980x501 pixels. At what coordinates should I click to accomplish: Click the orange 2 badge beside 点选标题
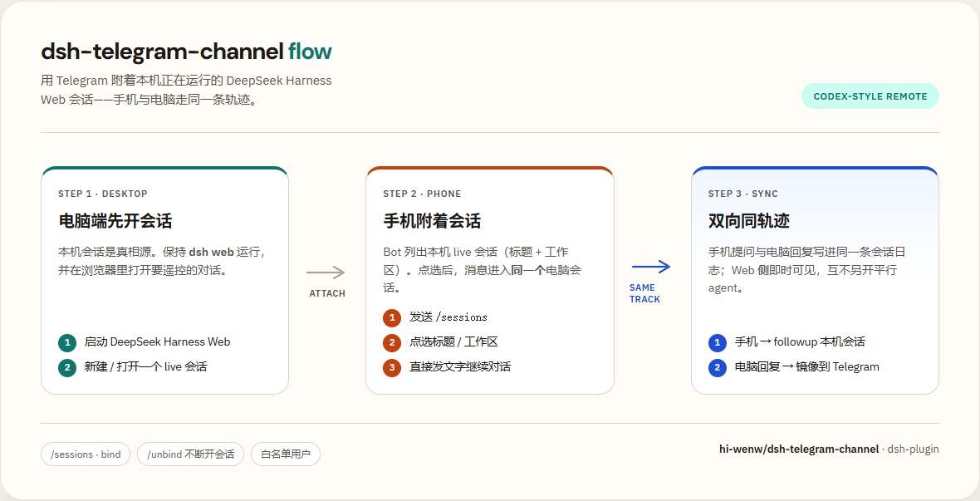(392, 342)
